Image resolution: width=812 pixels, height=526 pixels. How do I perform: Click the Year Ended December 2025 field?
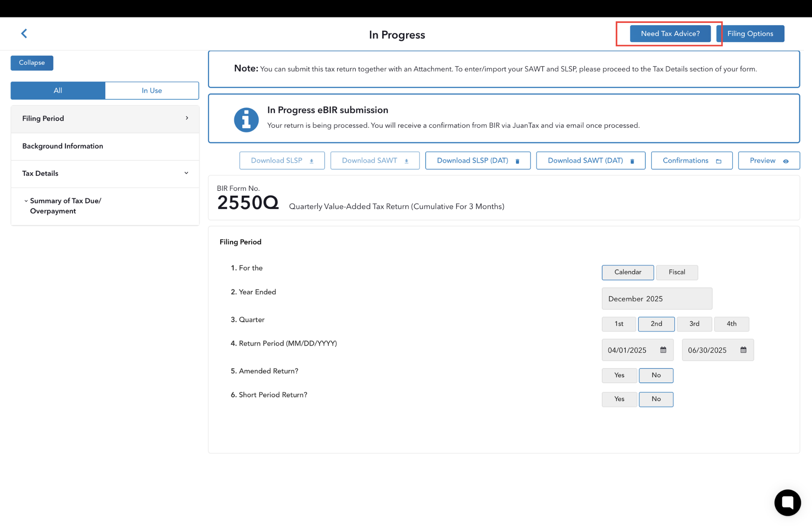point(656,298)
